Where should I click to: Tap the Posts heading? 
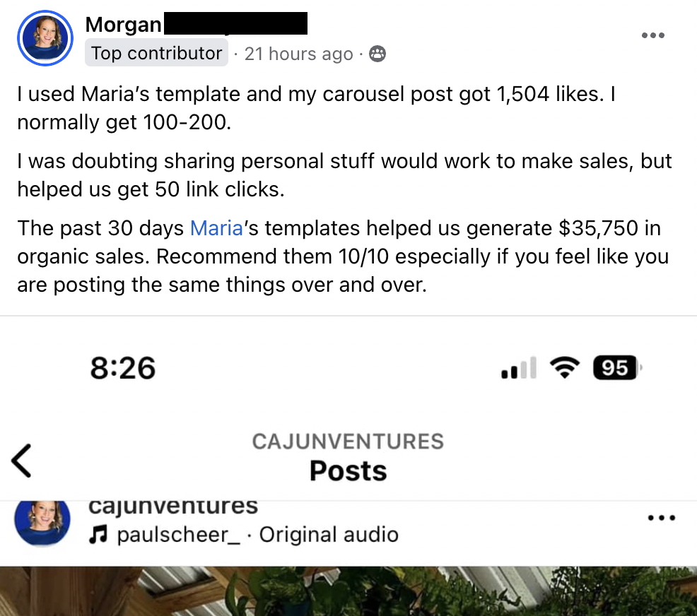[x=348, y=470]
